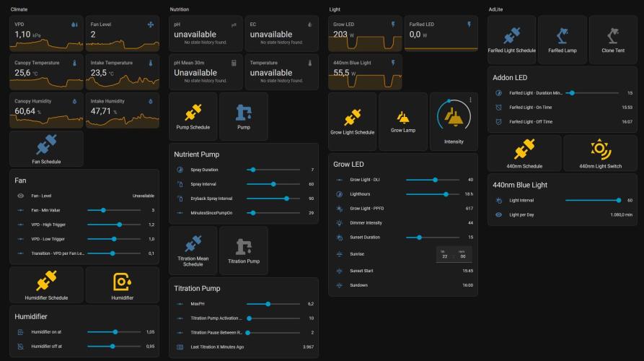Open the Intensity card three-dot menu
The width and height of the screenshot is (644, 361).
[x=470, y=100]
